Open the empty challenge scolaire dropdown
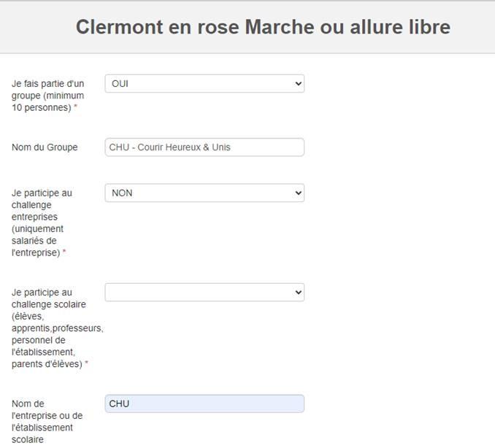 pos(204,292)
